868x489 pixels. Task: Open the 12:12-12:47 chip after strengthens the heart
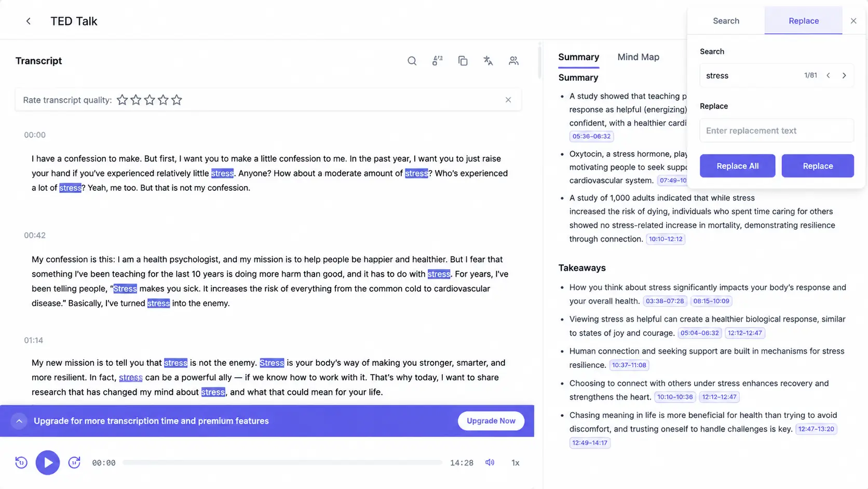pos(719,397)
